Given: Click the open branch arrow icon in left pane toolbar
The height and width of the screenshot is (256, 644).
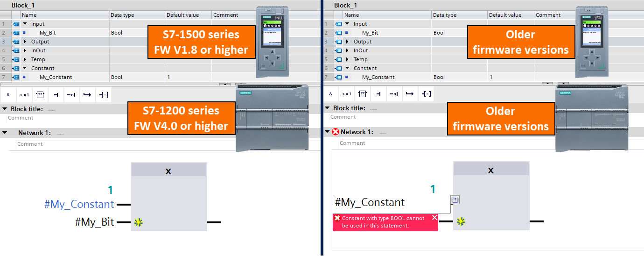Looking at the screenshot, I should [87, 94].
